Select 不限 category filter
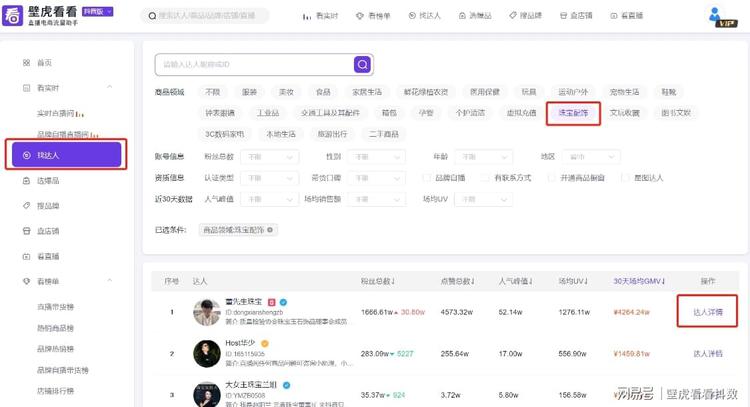Screen dimensions: 750x407 click(212, 92)
